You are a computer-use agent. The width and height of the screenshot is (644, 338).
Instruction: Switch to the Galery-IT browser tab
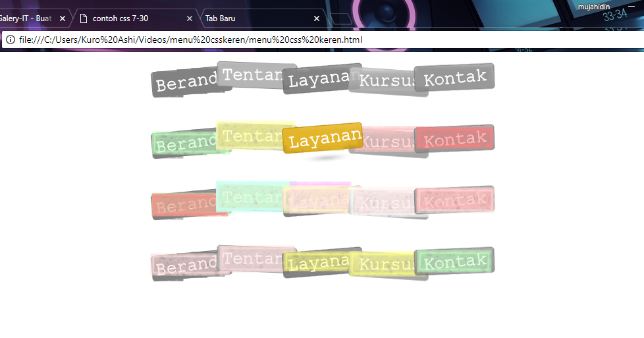pos(33,18)
